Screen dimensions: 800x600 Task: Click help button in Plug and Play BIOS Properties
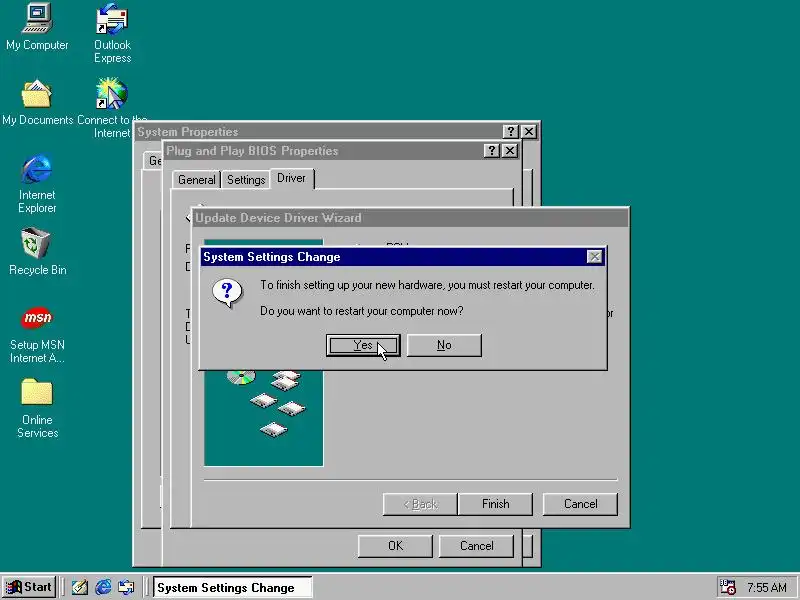click(x=491, y=151)
